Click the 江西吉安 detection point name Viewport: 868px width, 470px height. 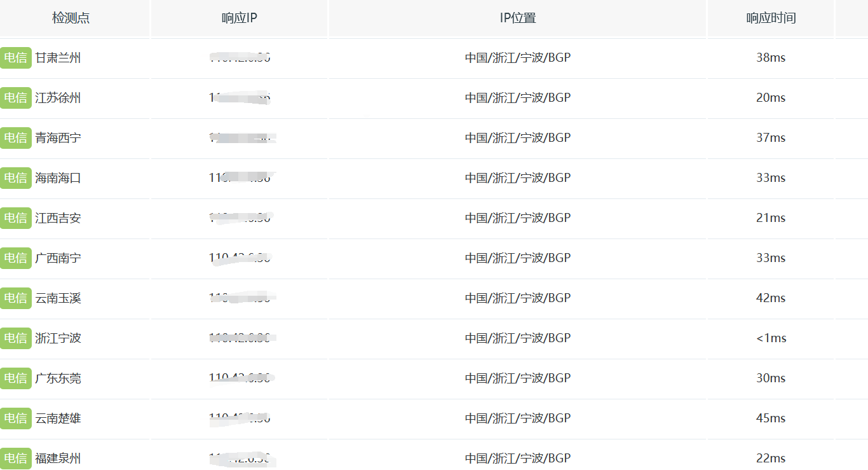coord(58,218)
